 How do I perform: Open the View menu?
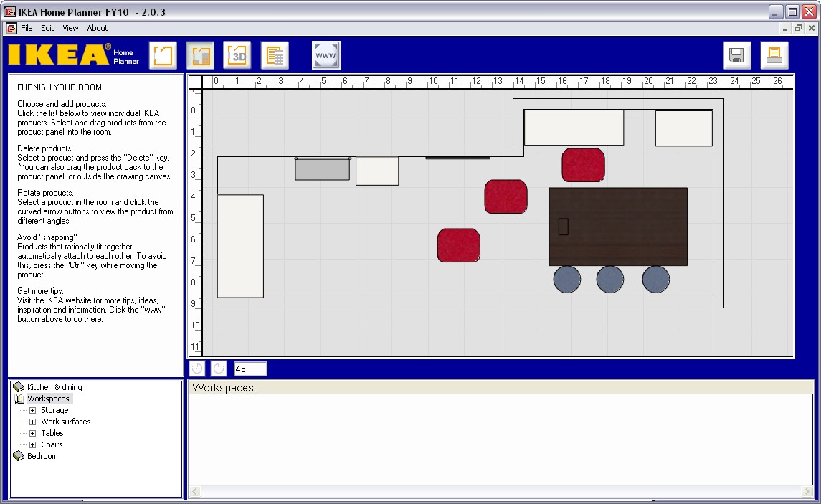70,28
